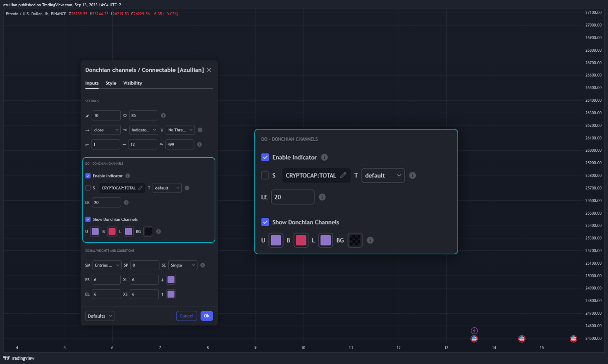The height and width of the screenshot is (364, 608).
Task: Tick the S checkbox in the settings dialog
Action: coord(88,188)
